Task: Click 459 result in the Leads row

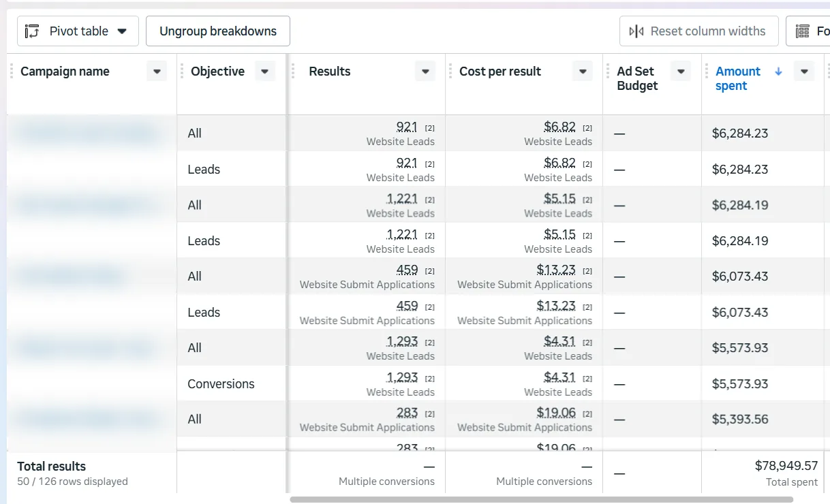Action: [x=407, y=306]
